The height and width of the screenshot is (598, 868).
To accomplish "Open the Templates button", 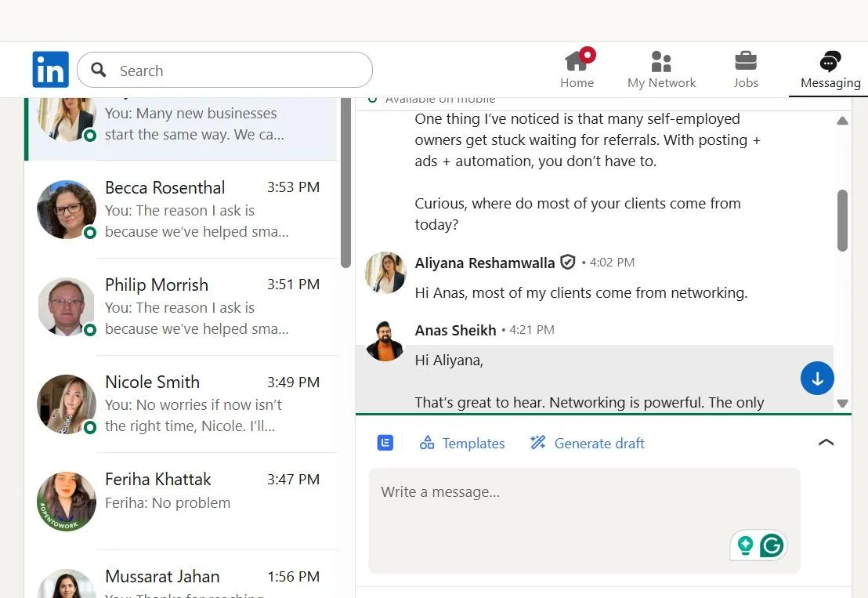I will pyautogui.click(x=462, y=443).
